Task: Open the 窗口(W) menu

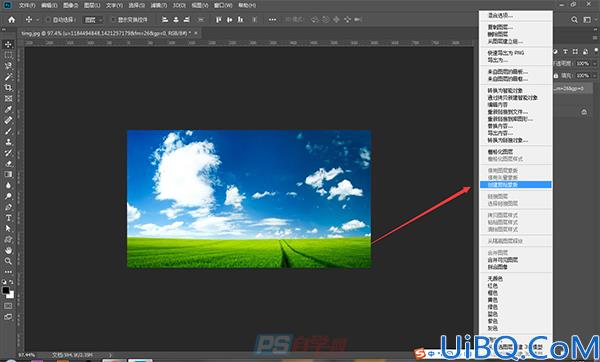Action: point(223,5)
